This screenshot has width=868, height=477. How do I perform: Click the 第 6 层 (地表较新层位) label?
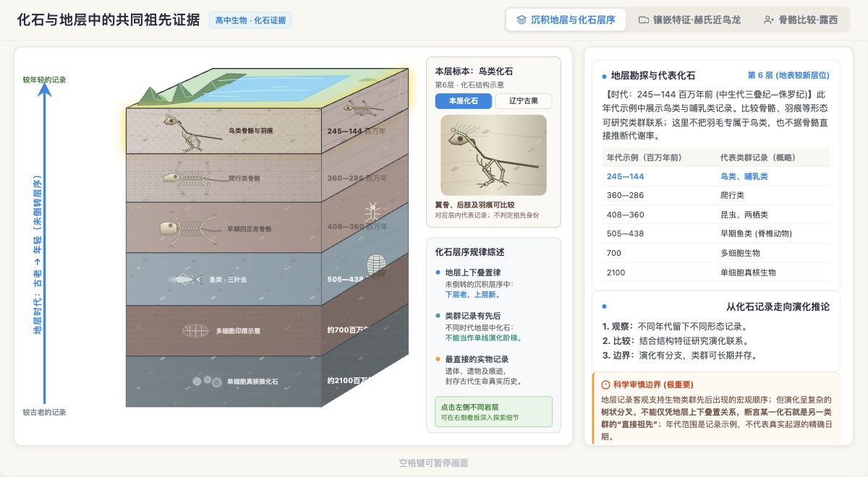(788, 75)
